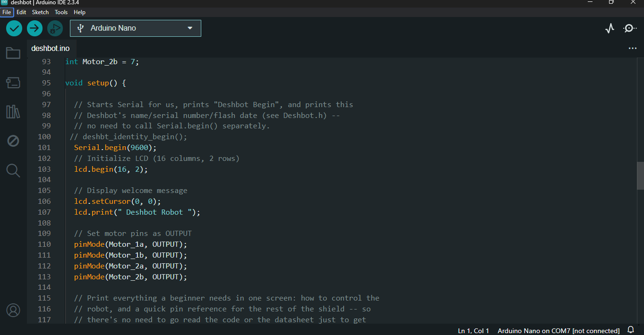Select the deshbot.ino tab
The image size is (644, 335).
click(51, 49)
